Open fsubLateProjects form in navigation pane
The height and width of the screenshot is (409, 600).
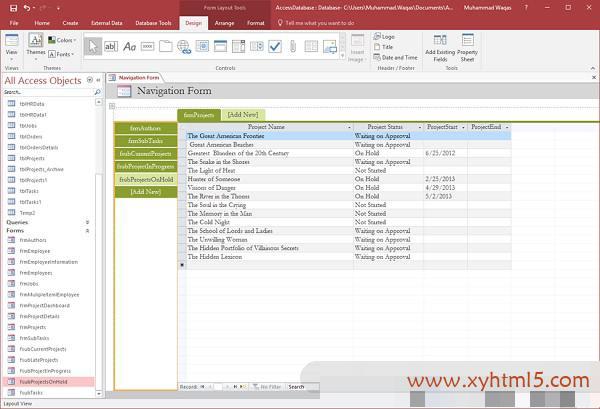click(x=41, y=360)
